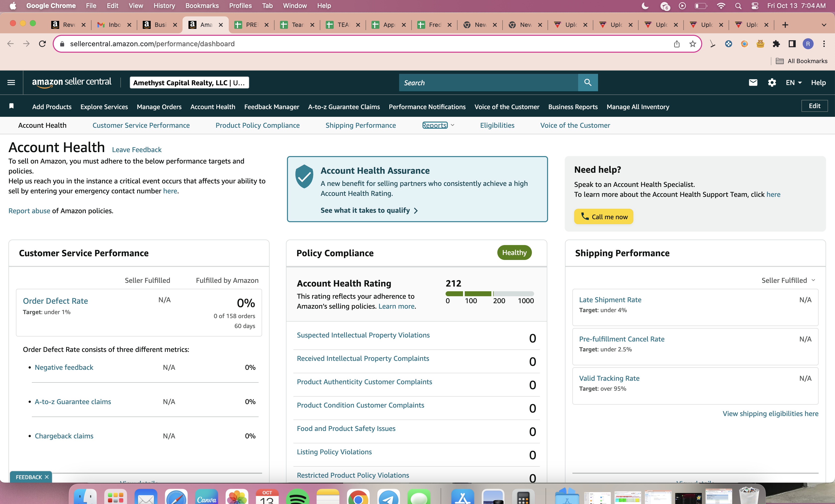Screen dimensions: 835x504
Task: Open the Chrome extensions puzzle icon
Action: [x=776, y=44]
